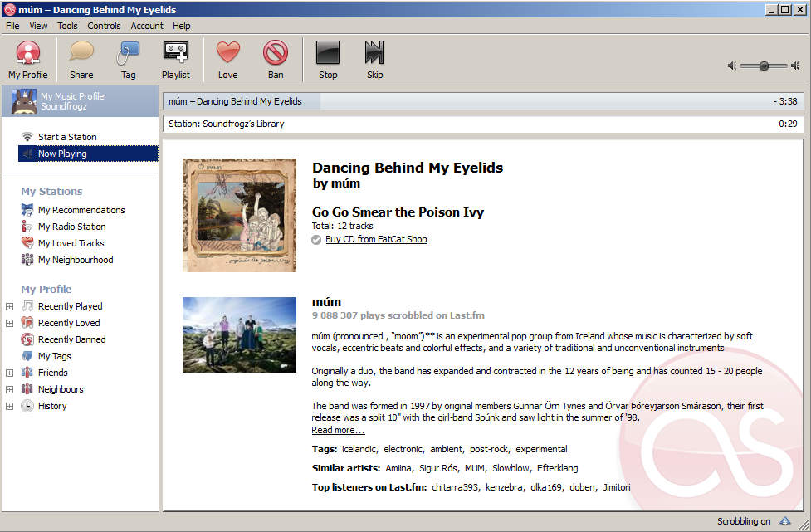Click Station: Soundfrogz's Library bar
This screenshot has height=532, width=811.
(484, 124)
